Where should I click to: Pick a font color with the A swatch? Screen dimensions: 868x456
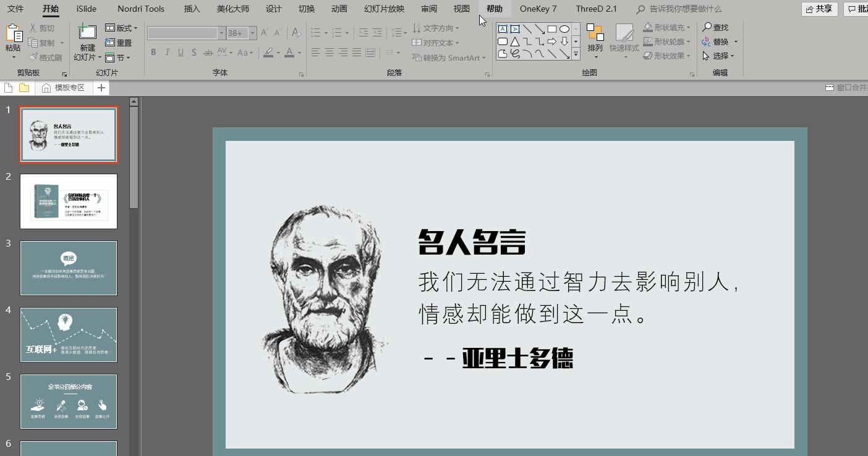point(291,53)
